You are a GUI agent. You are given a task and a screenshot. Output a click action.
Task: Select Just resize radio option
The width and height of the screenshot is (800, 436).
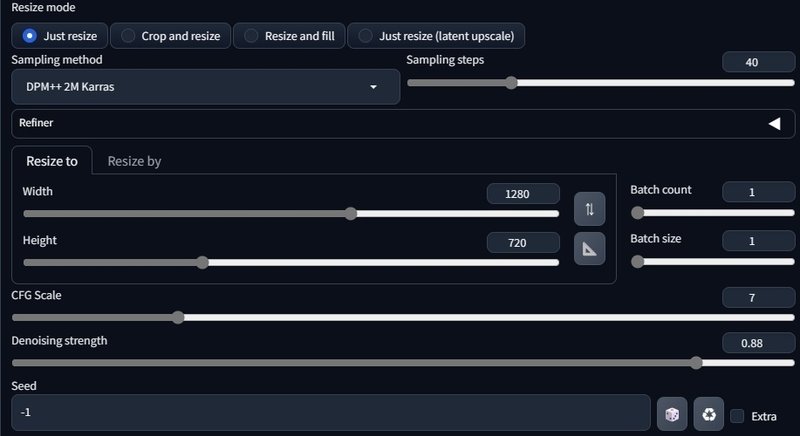[x=60, y=36]
